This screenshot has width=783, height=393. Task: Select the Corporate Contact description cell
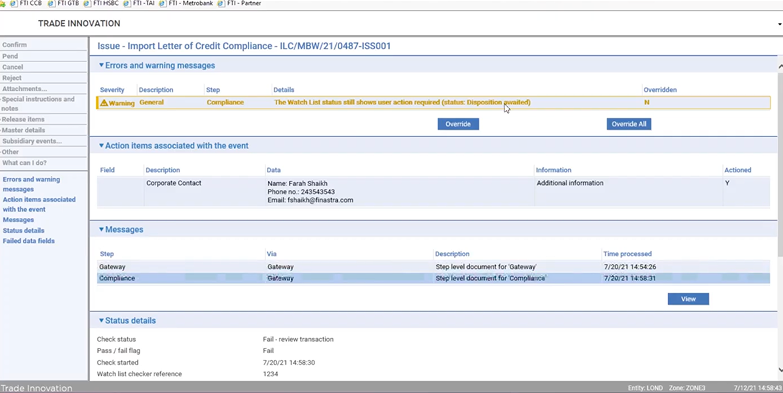(174, 183)
